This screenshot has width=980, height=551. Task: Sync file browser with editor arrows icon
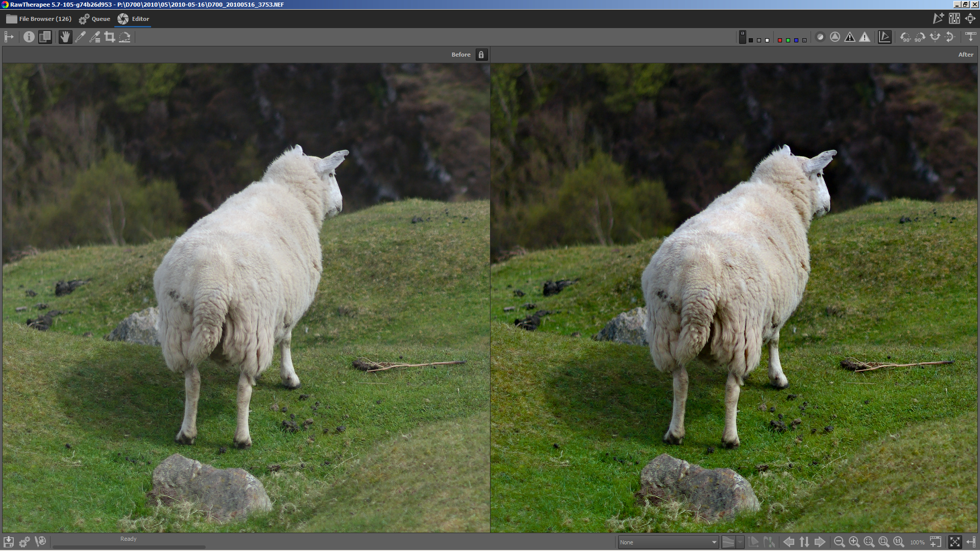coord(804,542)
